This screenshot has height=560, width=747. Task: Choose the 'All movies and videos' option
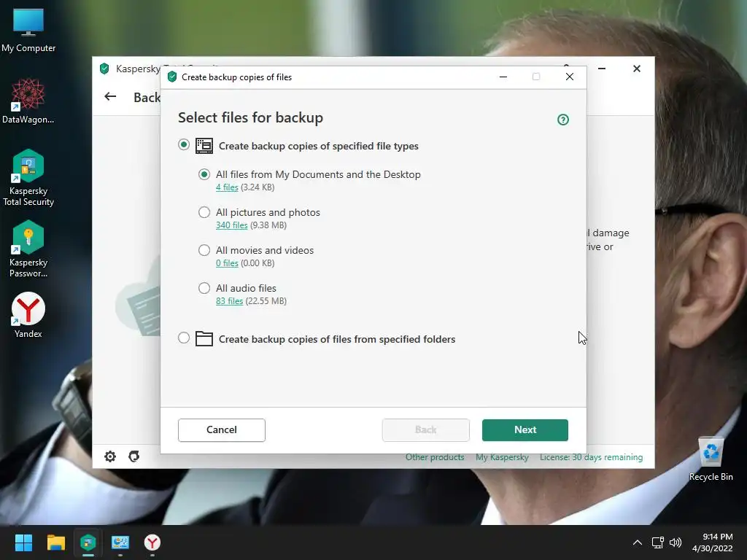click(x=204, y=250)
